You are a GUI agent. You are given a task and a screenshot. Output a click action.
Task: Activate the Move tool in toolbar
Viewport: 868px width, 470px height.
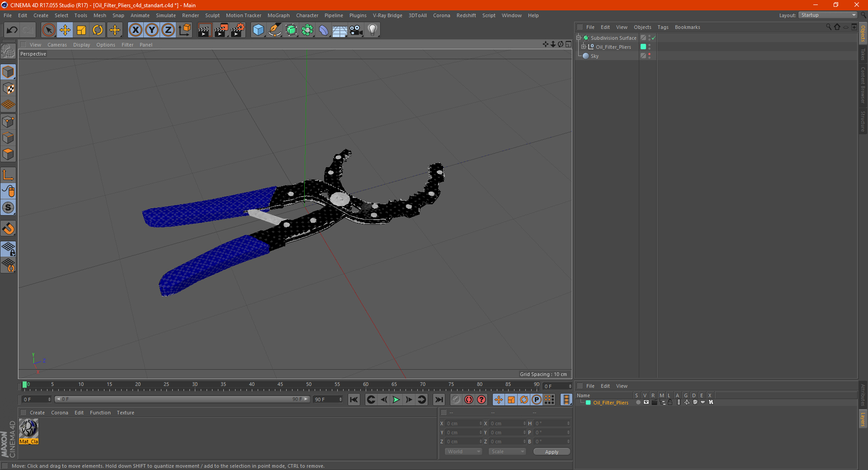[65, 30]
